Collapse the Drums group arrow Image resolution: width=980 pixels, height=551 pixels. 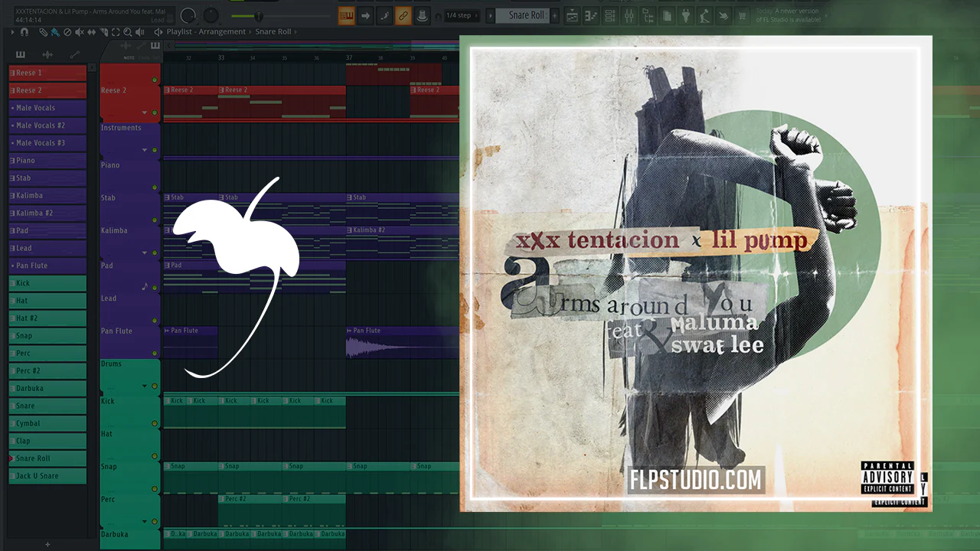coord(145,386)
